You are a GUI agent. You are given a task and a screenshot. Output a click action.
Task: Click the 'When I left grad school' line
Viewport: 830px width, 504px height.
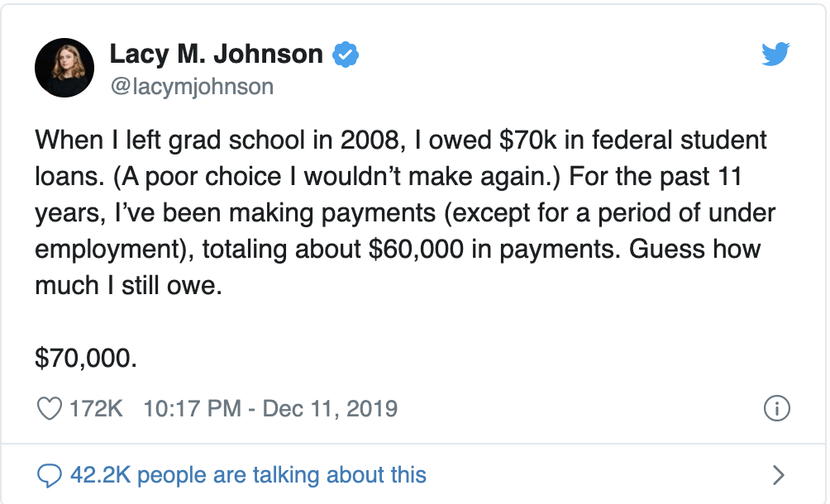(401, 140)
